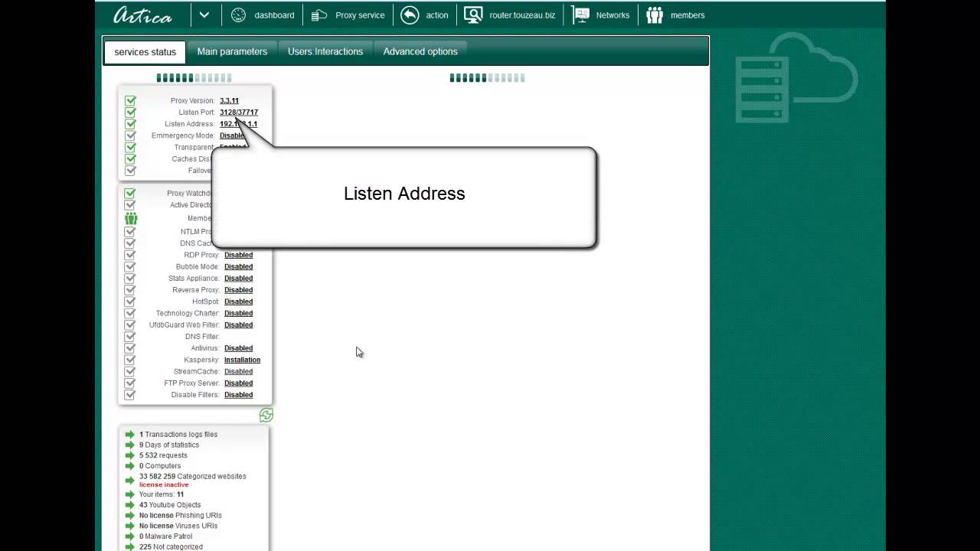This screenshot has height=551, width=980.
Task: Click the status icon for FTP Proxy Server
Action: [130, 383]
